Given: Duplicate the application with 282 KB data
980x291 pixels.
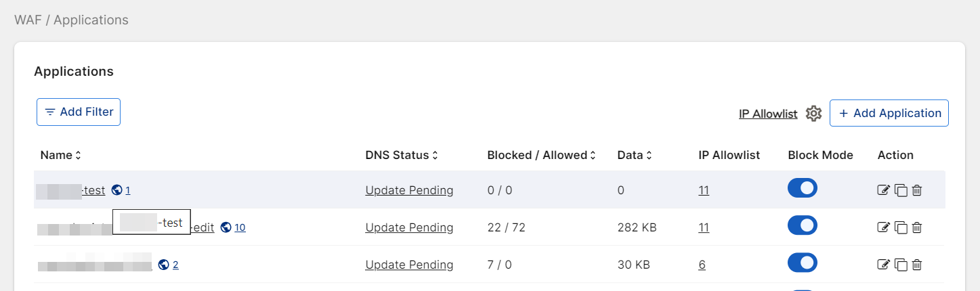Looking at the screenshot, I should coord(901,227).
